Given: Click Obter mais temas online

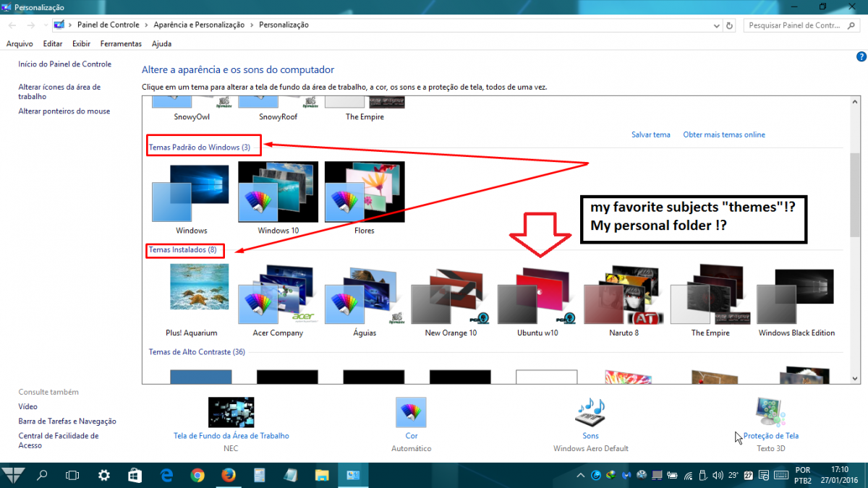Looking at the screenshot, I should pos(724,134).
